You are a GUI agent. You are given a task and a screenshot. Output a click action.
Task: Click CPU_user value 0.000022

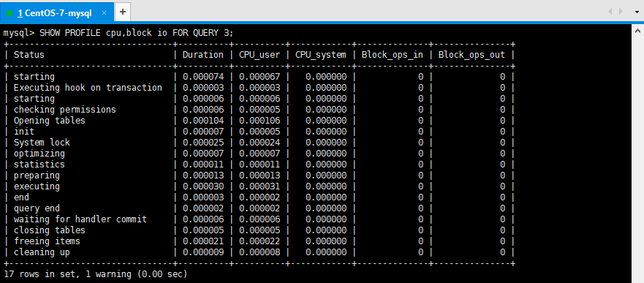point(260,241)
